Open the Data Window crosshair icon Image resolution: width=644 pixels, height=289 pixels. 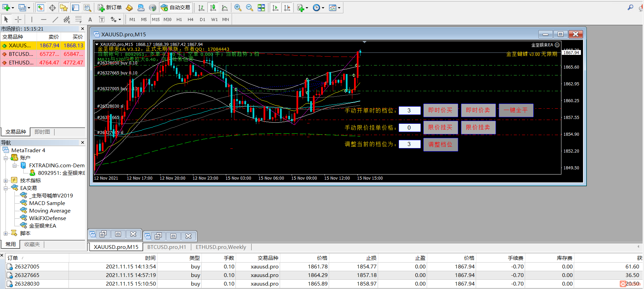pos(52,8)
